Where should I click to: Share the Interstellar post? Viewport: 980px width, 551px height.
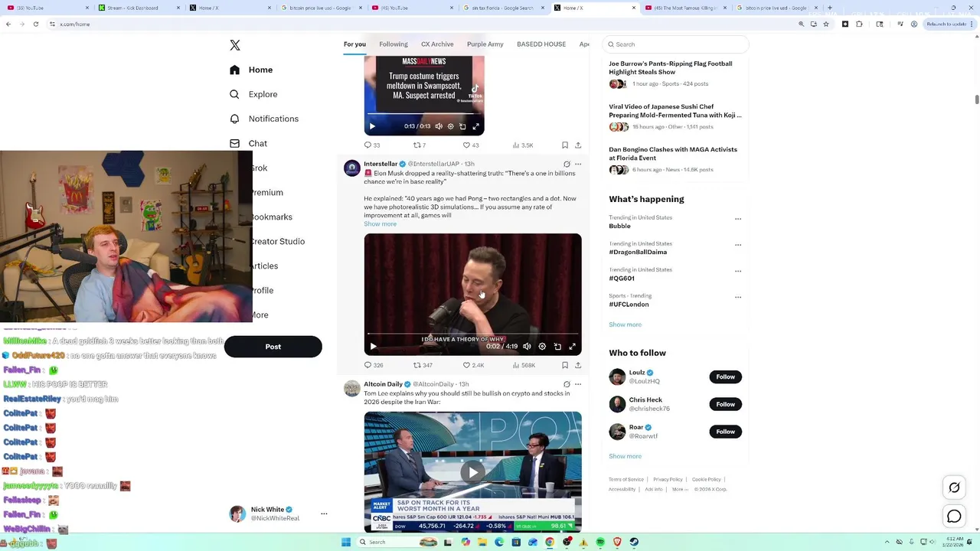578,366
